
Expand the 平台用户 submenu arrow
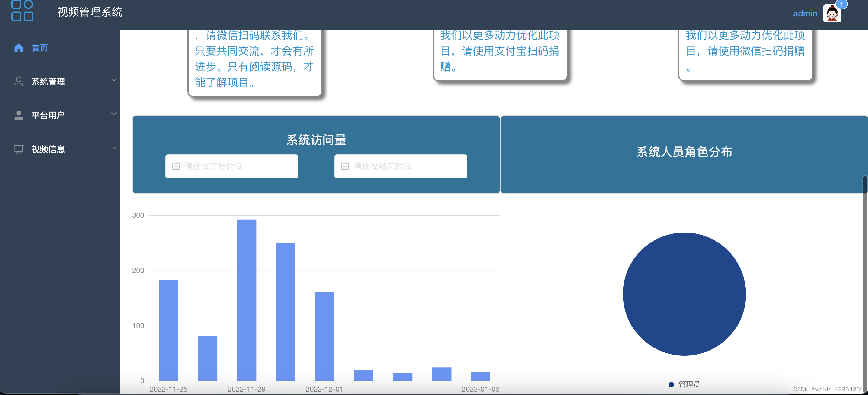click(114, 114)
